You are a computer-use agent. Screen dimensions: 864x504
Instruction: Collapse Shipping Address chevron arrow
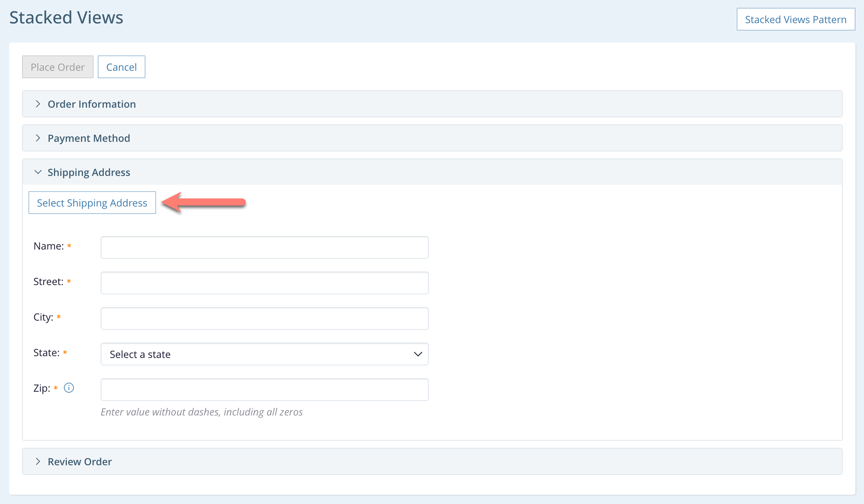[38, 172]
